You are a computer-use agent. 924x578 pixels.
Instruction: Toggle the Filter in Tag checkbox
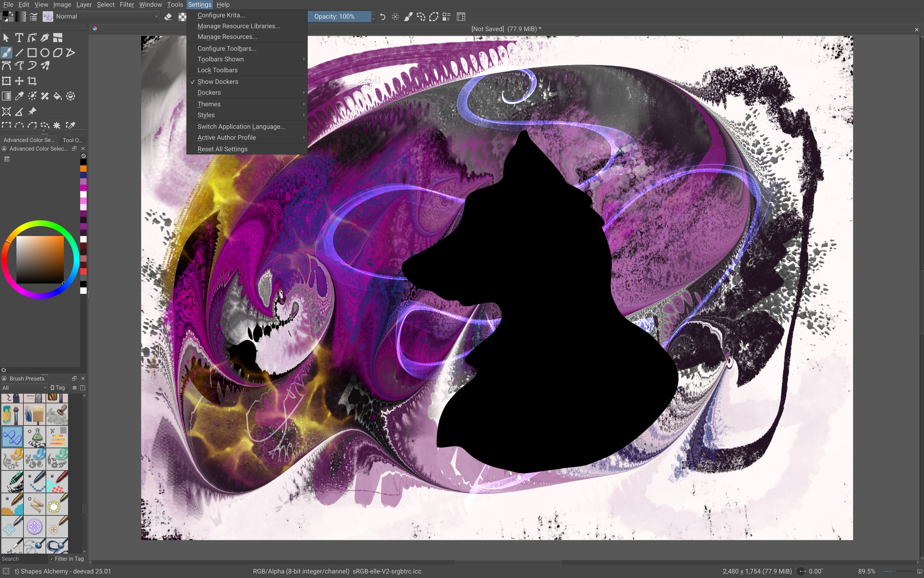67,559
